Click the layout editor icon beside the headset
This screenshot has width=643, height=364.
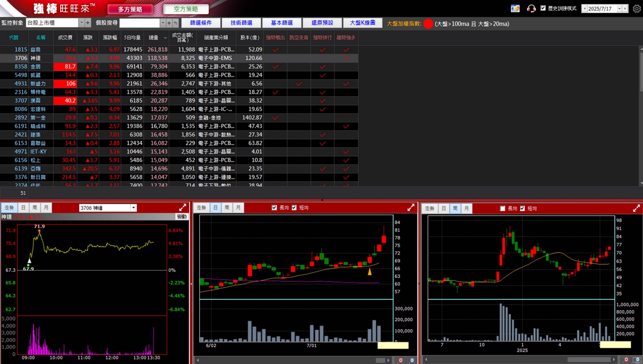(515, 9)
